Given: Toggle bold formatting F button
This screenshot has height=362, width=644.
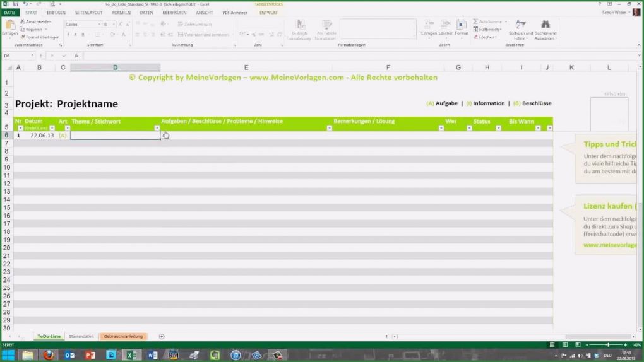Looking at the screenshot, I should pyautogui.click(x=68, y=35).
